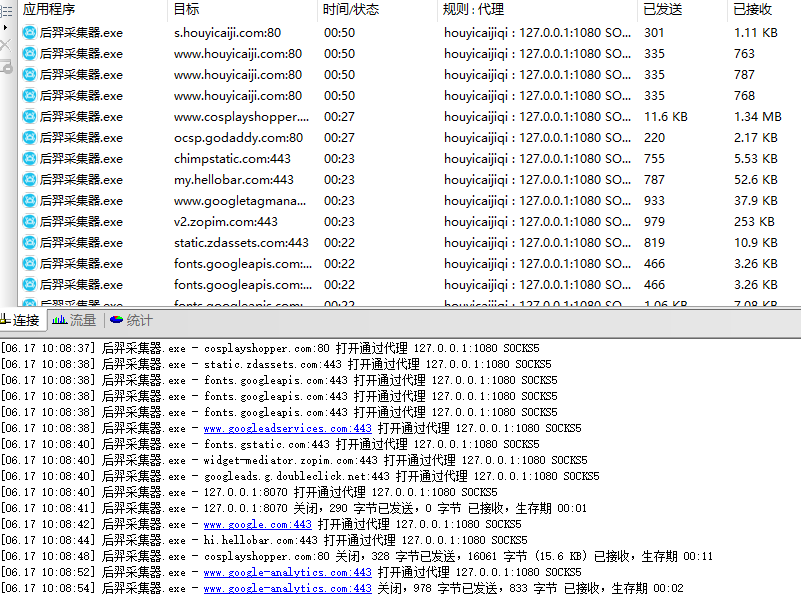Screen dimensions: 801x601
Task: Click the app icon in the static.zdassets.com:443 row
Action: [30, 242]
